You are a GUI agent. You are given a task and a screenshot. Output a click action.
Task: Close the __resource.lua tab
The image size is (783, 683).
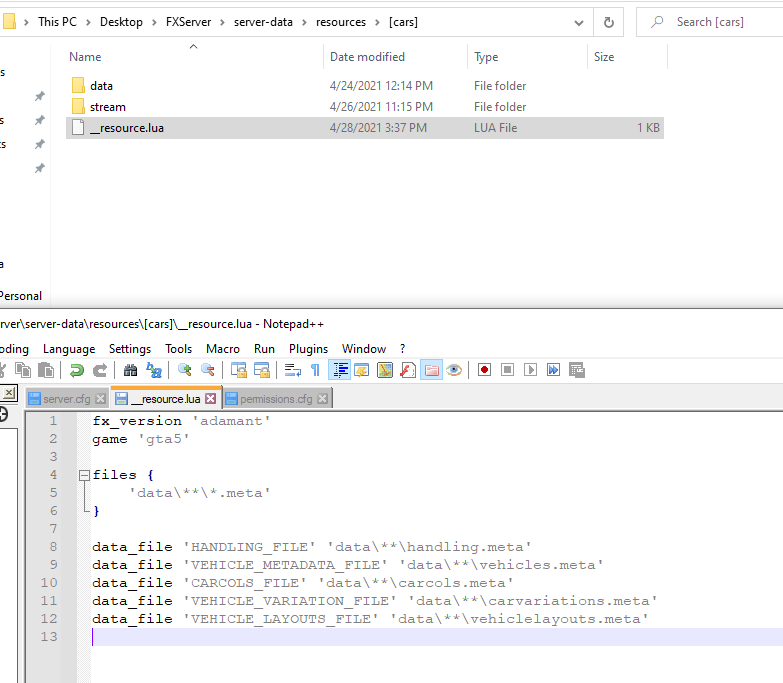point(211,398)
